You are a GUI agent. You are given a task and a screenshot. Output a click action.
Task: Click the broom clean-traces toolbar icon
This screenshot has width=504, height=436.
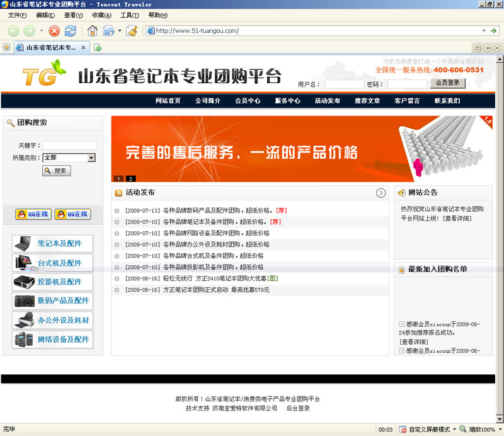(x=132, y=31)
